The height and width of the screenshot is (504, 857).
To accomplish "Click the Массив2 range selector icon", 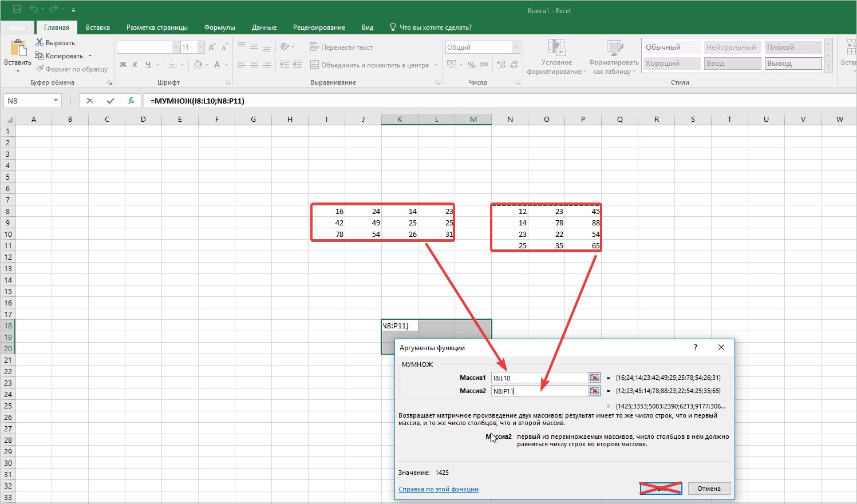I will click(x=594, y=391).
